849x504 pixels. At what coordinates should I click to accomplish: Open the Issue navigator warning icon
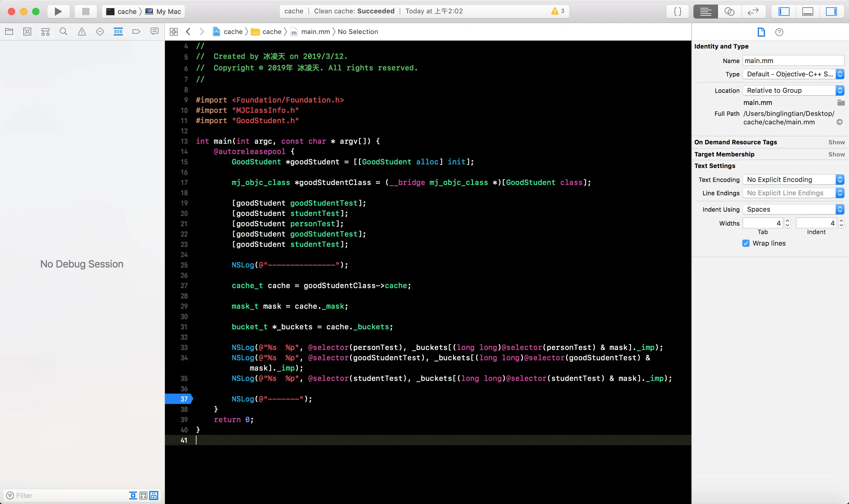click(x=82, y=32)
